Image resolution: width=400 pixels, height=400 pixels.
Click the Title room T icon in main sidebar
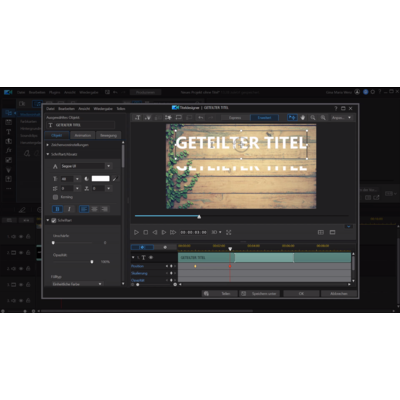(9, 132)
